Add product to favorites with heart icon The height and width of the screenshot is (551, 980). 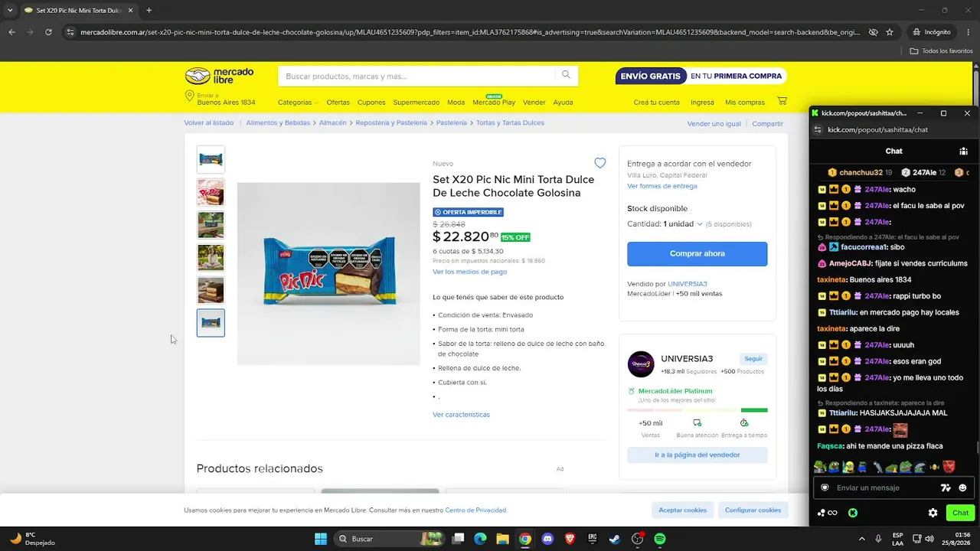[x=600, y=163]
